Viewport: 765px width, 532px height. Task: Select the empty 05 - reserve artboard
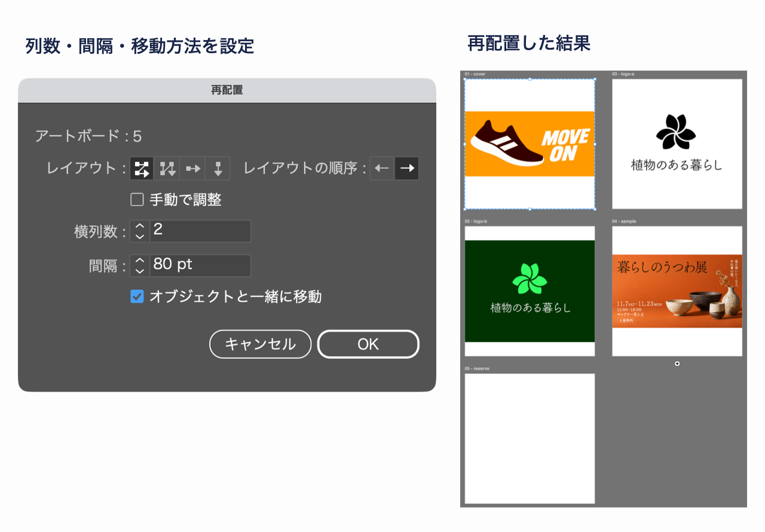pyautogui.click(x=530, y=439)
